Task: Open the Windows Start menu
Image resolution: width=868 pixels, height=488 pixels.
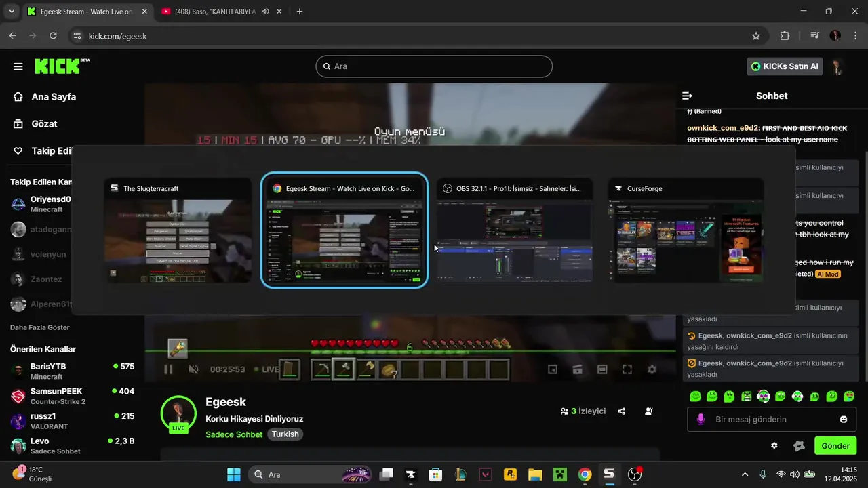Action: click(x=233, y=474)
